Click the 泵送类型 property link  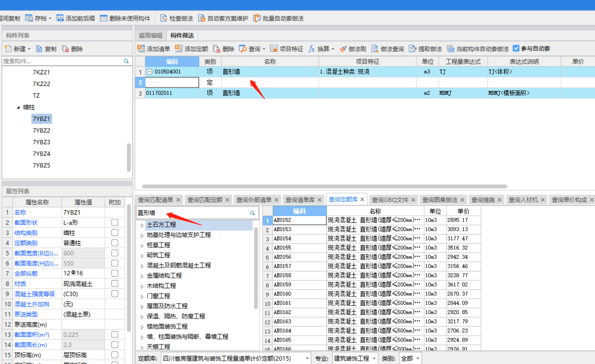[x=26, y=314]
